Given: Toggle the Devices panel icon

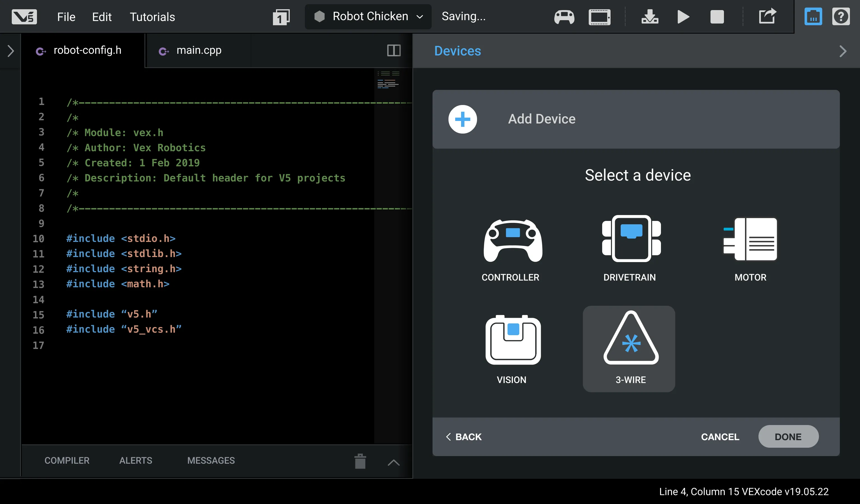Looking at the screenshot, I should coord(813,17).
